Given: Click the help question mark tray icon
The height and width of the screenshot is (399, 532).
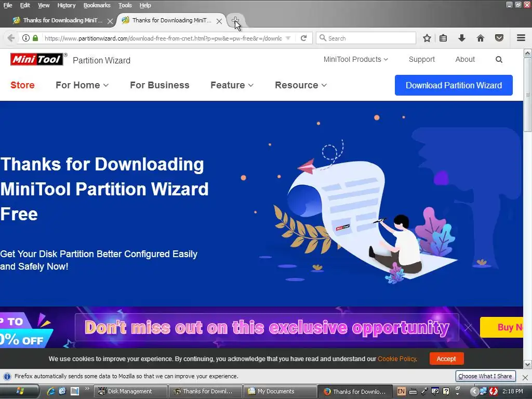Looking at the screenshot, I should (x=446, y=391).
